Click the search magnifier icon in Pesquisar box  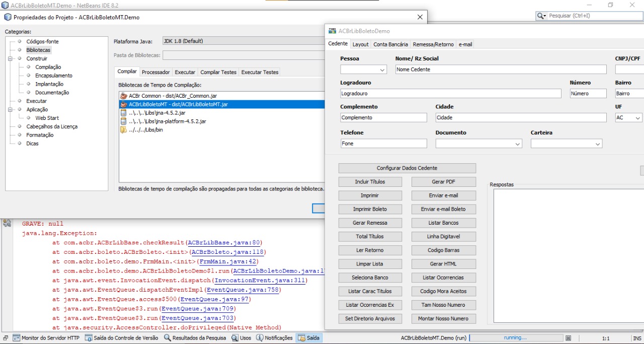(542, 16)
